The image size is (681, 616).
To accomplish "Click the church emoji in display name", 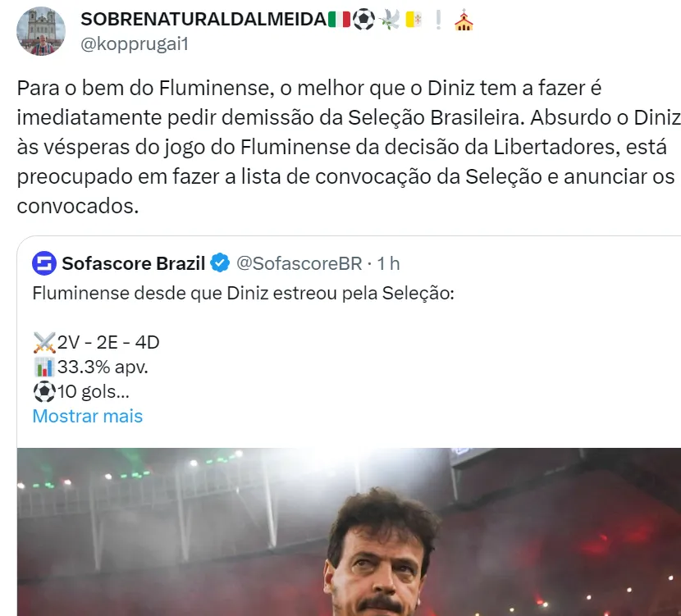I will [x=464, y=20].
